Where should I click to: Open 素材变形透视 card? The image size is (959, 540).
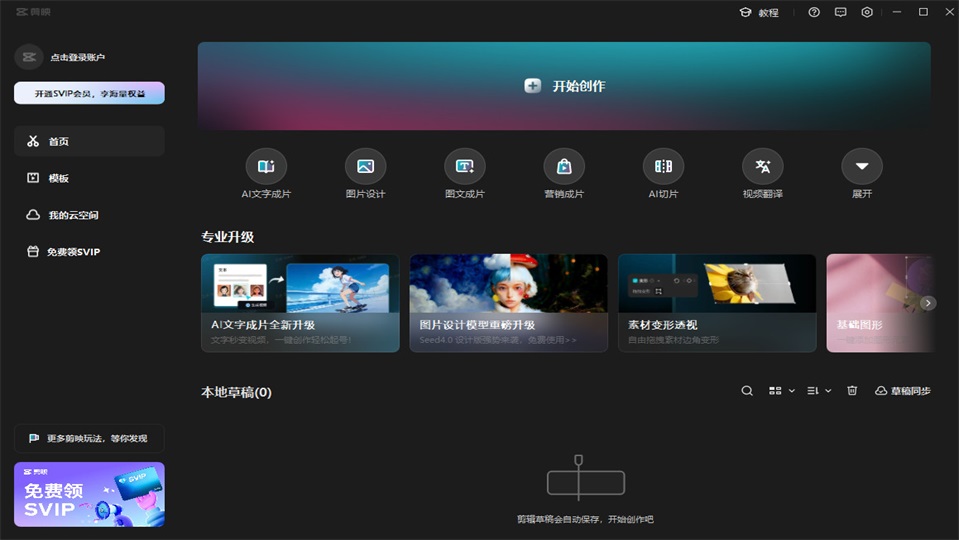click(x=717, y=303)
